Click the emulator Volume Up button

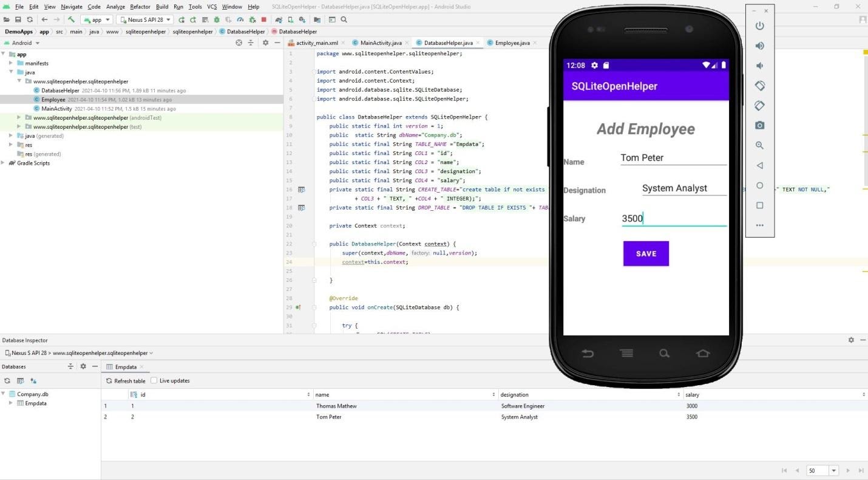pyautogui.click(x=759, y=46)
